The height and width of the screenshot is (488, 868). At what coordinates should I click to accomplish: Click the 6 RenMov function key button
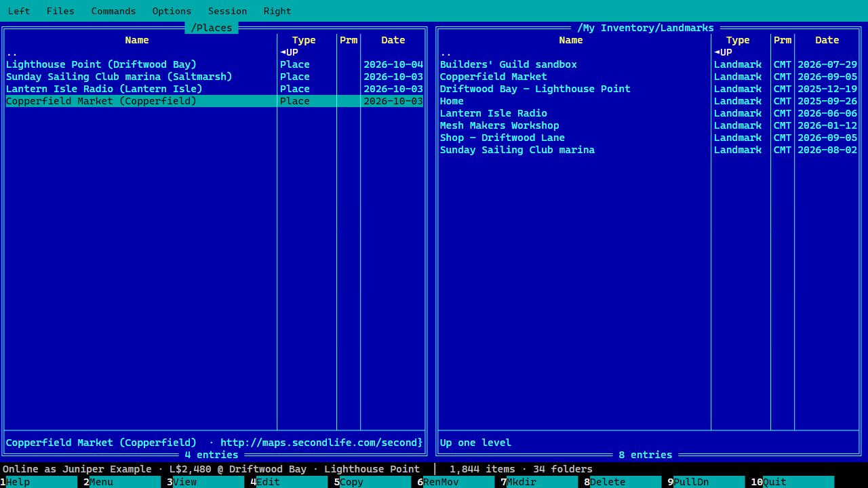456,482
